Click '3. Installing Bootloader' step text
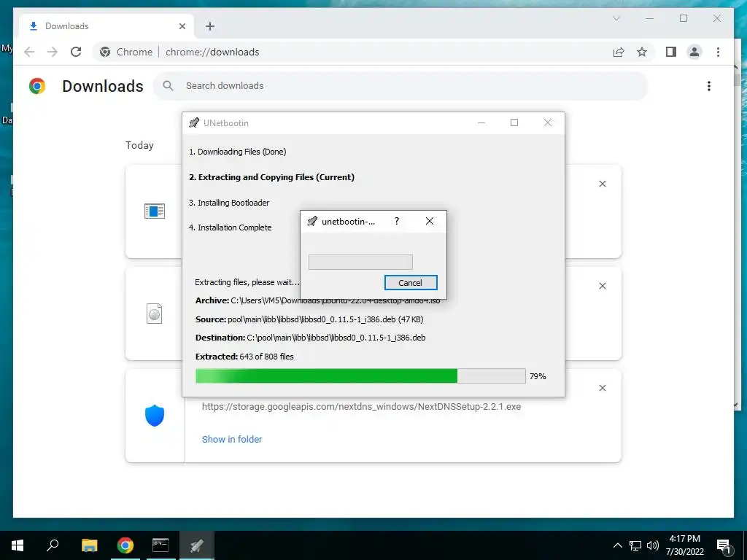This screenshot has height=560, width=747. 229,203
